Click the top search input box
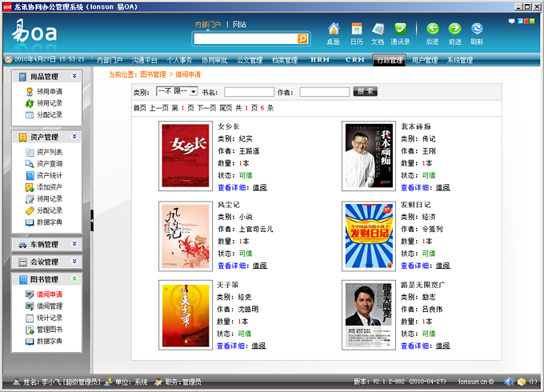Viewport: 544px width, 392px height. pyautogui.click(x=246, y=39)
